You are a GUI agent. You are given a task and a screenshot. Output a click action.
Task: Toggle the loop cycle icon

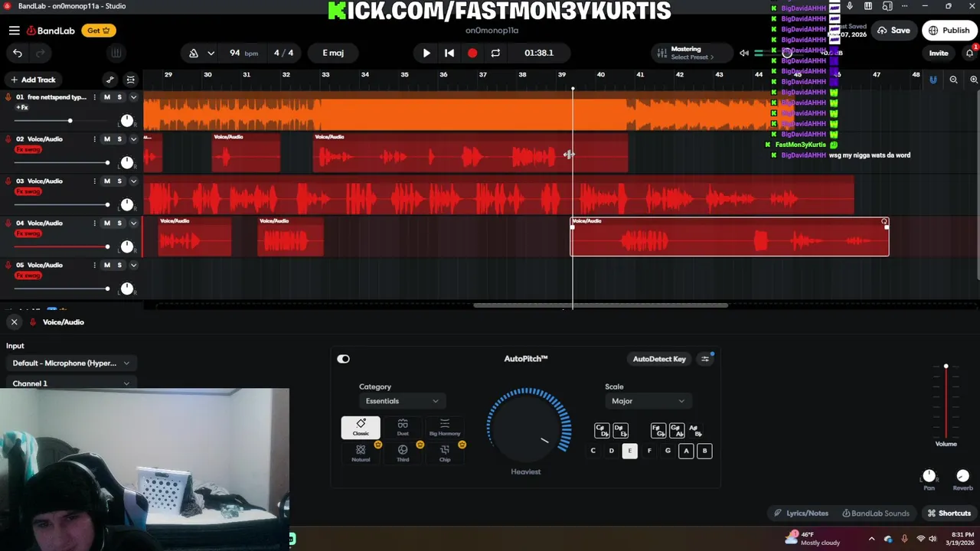495,53
